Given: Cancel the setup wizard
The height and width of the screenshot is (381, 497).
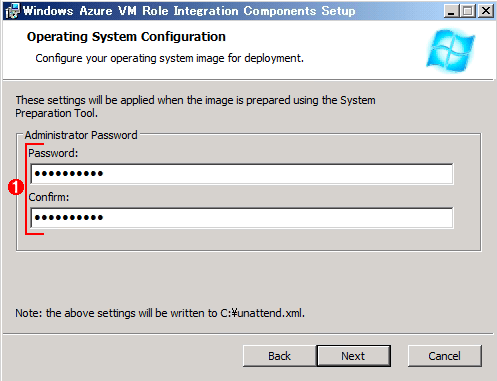Looking at the screenshot, I should click(445, 356).
